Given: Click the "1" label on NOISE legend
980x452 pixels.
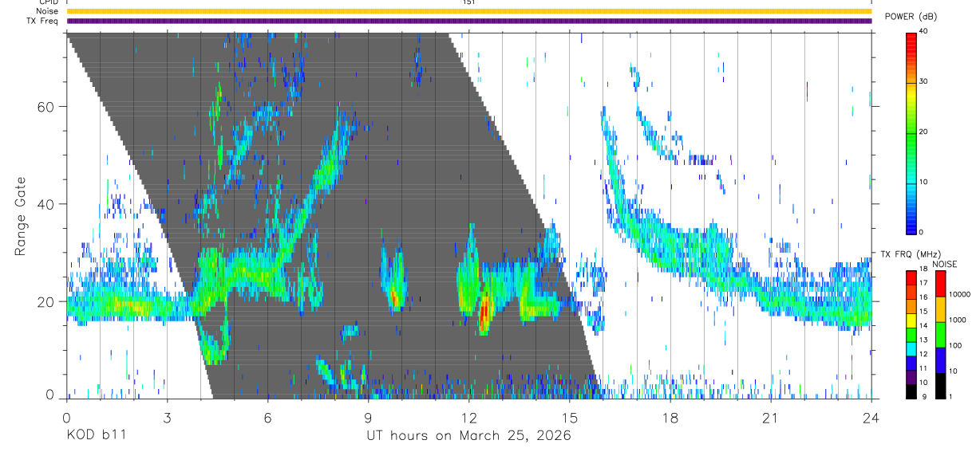Looking at the screenshot, I should click(x=950, y=397).
